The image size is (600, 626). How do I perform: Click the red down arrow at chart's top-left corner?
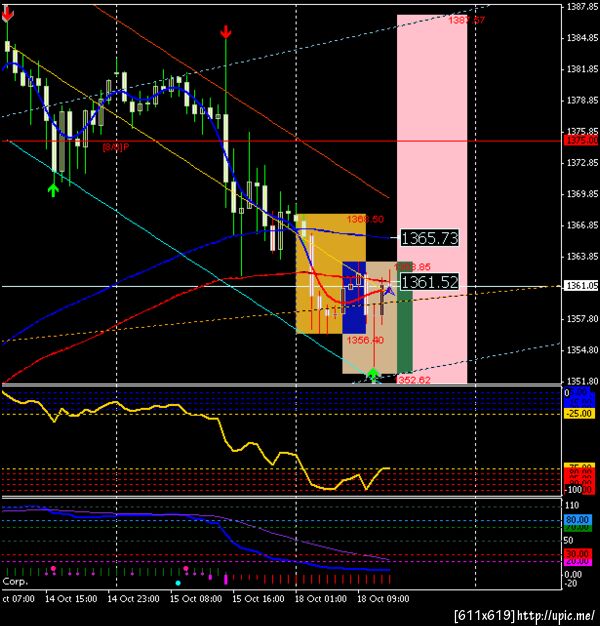pyautogui.click(x=8, y=14)
